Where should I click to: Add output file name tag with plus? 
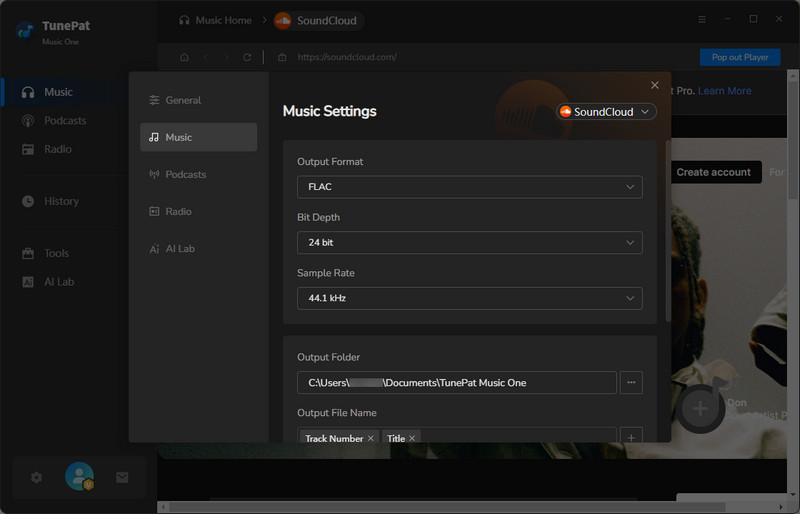[630, 437]
